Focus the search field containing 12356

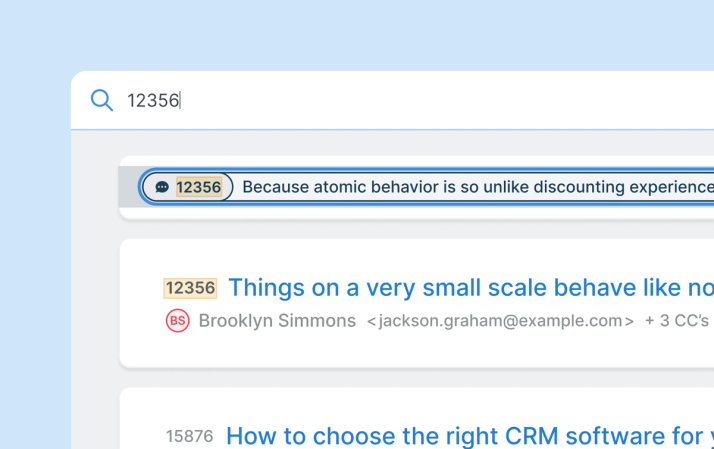coord(393,100)
